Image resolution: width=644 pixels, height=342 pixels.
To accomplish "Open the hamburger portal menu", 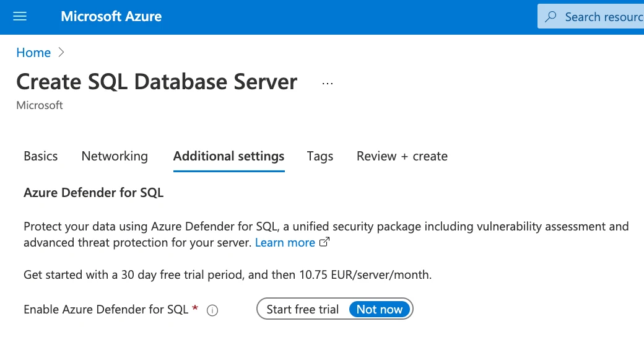I will tap(20, 17).
